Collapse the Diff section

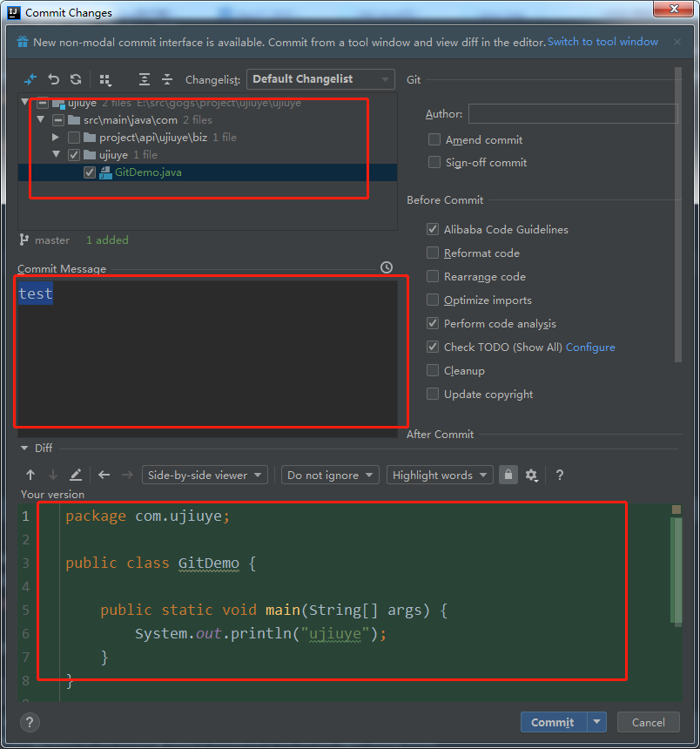tap(24, 448)
